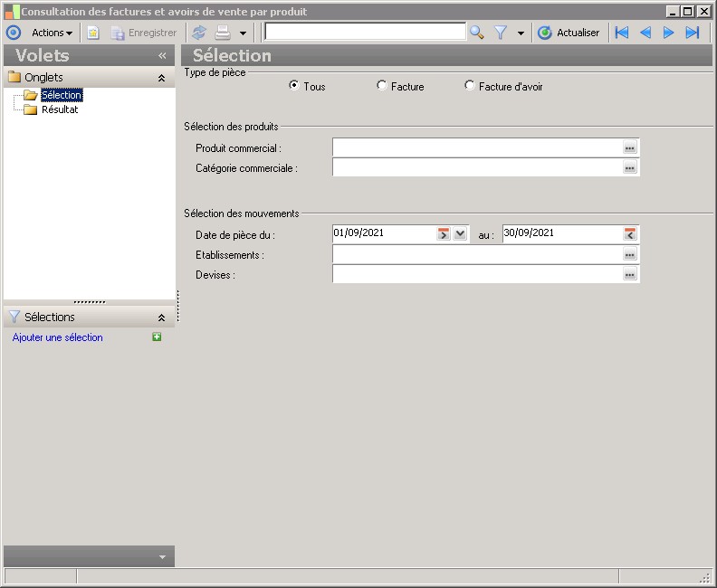Click the Sélections funnel icon header
Screen dimensions: 717x588
point(14,316)
